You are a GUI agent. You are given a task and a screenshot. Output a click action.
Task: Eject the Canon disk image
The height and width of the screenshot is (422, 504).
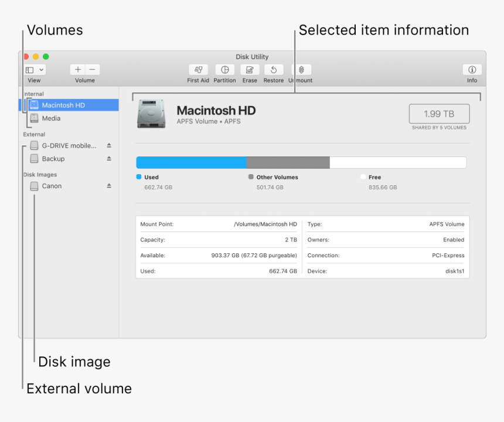109,186
